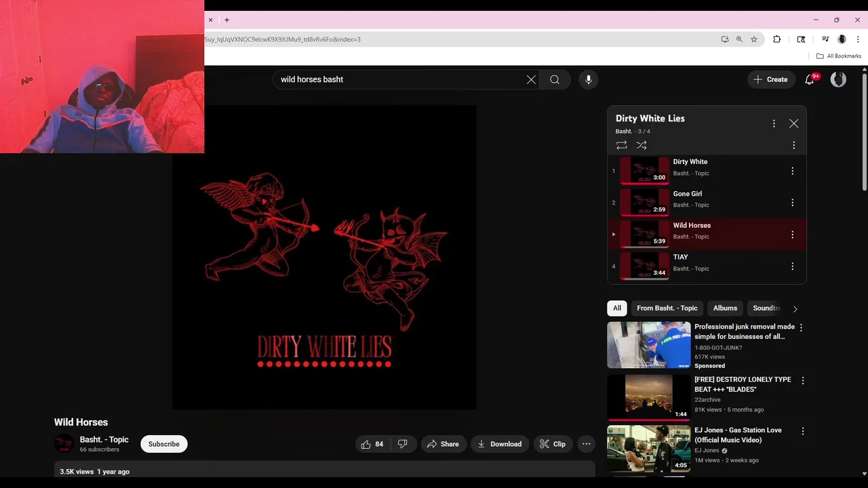The width and height of the screenshot is (868, 488).
Task: Open the All Bookmarks folder
Action: coord(839,56)
